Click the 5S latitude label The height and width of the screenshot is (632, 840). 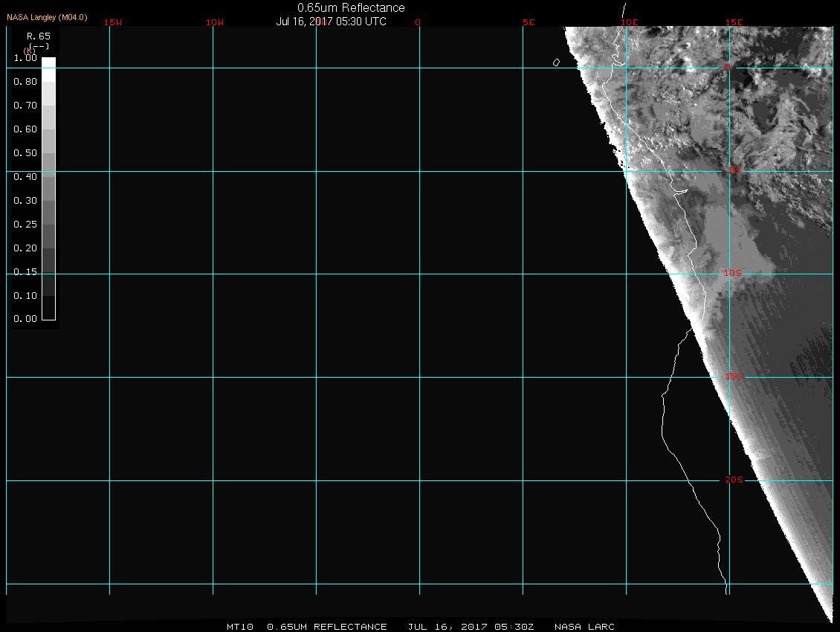(734, 171)
